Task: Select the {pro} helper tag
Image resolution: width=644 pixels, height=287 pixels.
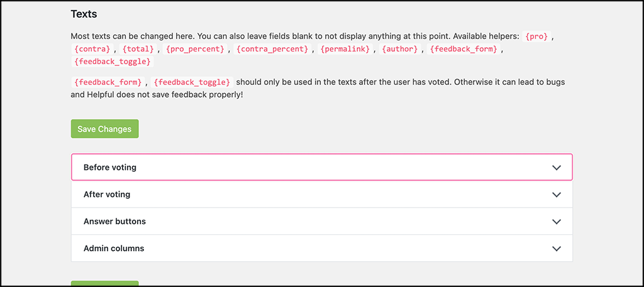Action: tap(536, 36)
